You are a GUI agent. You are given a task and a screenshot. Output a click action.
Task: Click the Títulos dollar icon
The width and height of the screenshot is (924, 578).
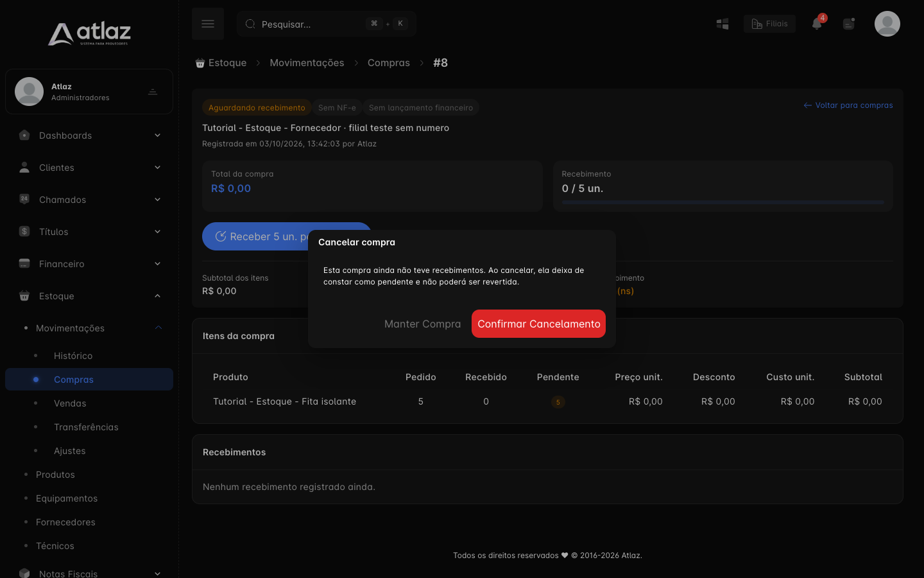[24, 231]
